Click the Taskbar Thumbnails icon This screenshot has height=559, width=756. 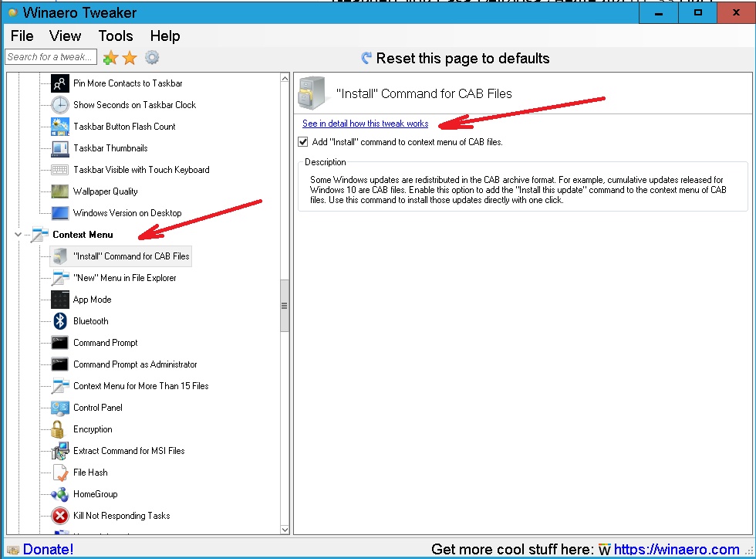(60, 148)
